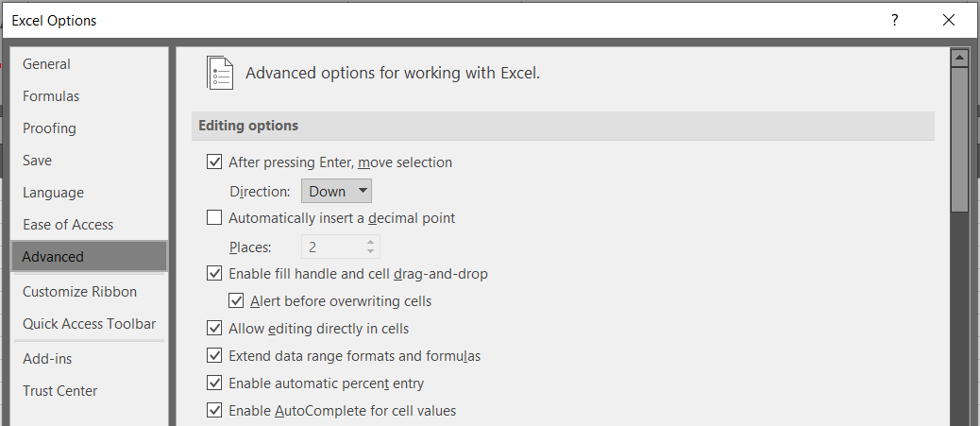
Task: Toggle Alert before overwriting cells checkbox
Action: point(236,301)
